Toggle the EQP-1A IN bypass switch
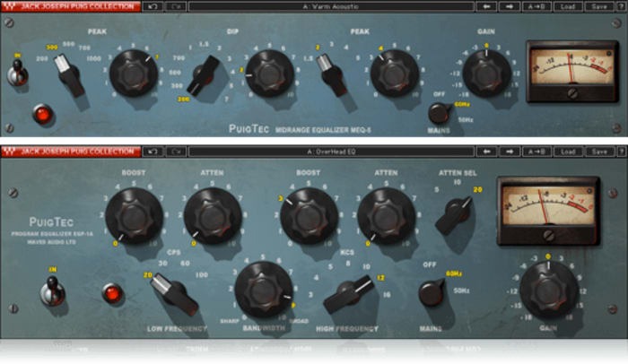Image resolution: width=628 pixels, height=364 pixels. click(x=52, y=290)
